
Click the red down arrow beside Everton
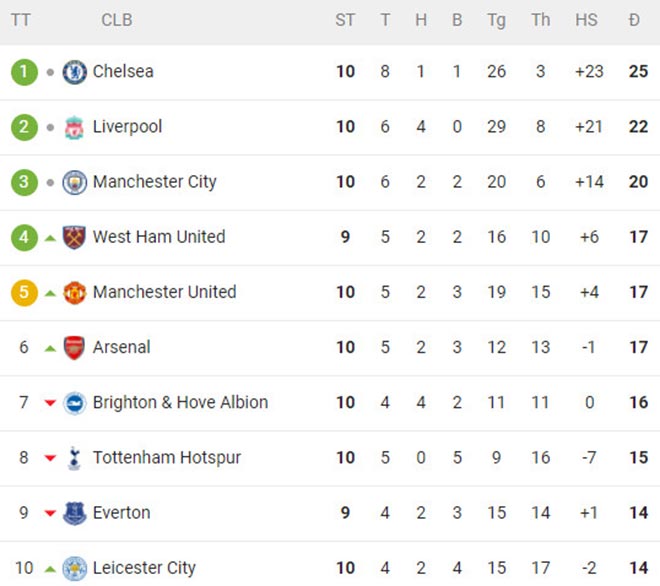click(x=50, y=514)
